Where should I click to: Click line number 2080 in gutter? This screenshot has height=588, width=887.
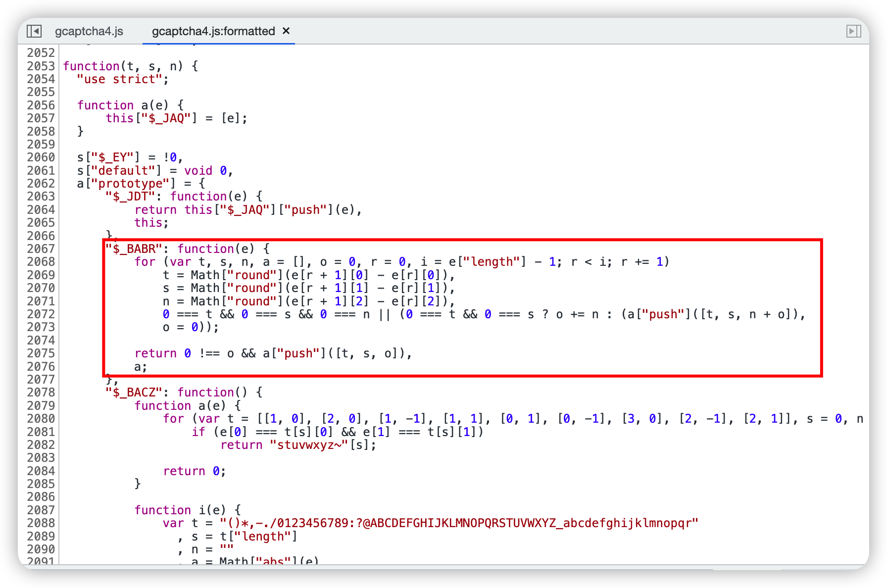[x=41, y=419]
